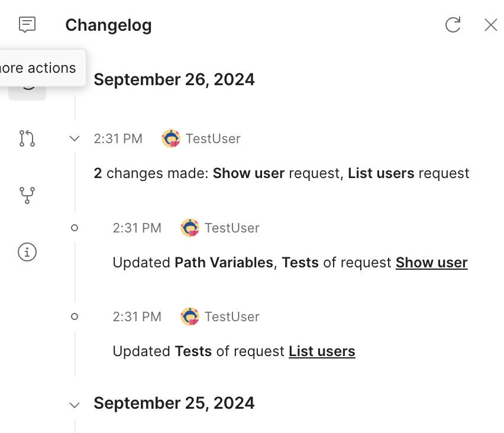Collapse the September 25, 2024 section

click(75, 405)
